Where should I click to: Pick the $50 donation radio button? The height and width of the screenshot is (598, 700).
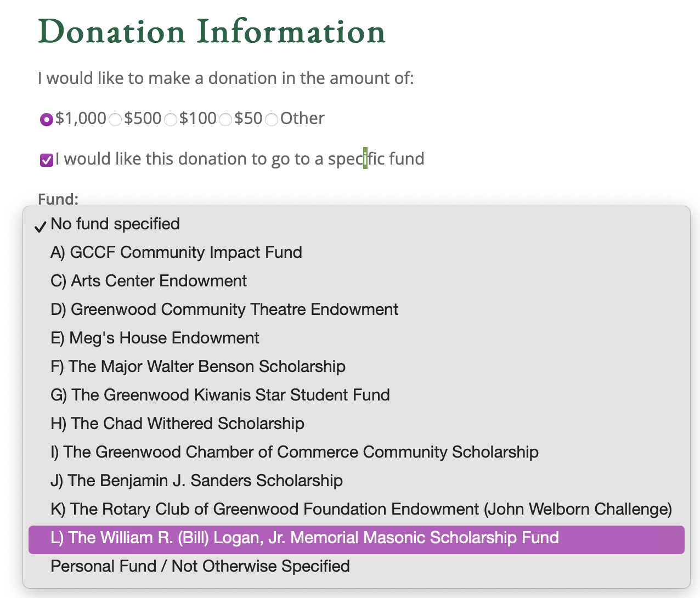225,119
